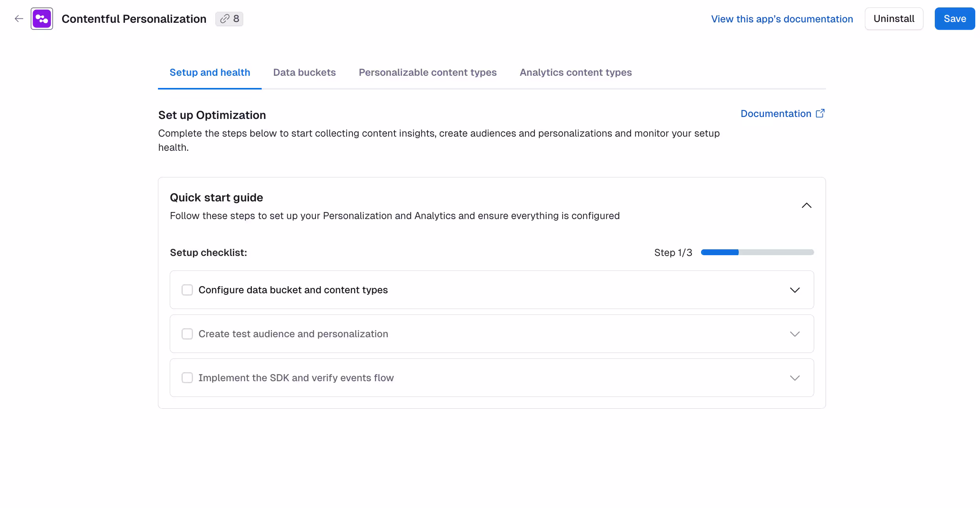980x508 pixels.
Task: Click the Contentful Personalization title text
Action: click(134, 19)
